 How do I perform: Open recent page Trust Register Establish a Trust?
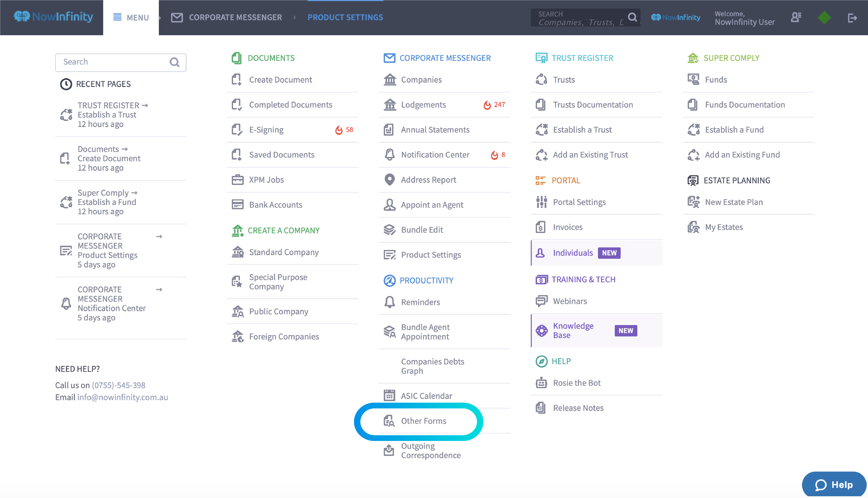pos(121,115)
